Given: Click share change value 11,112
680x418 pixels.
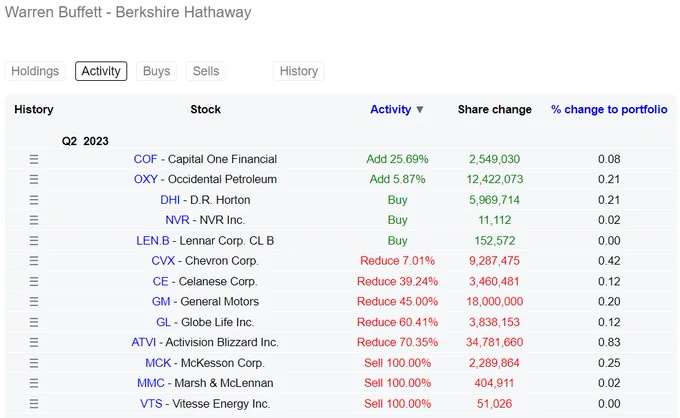Looking at the screenshot, I should pyautogui.click(x=495, y=220).
